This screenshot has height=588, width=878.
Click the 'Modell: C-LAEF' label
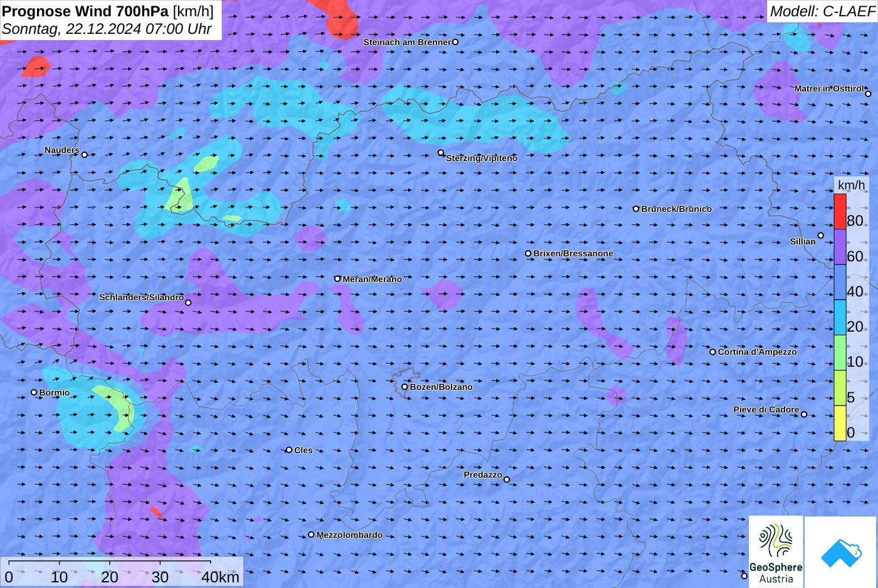coord(822,11)
